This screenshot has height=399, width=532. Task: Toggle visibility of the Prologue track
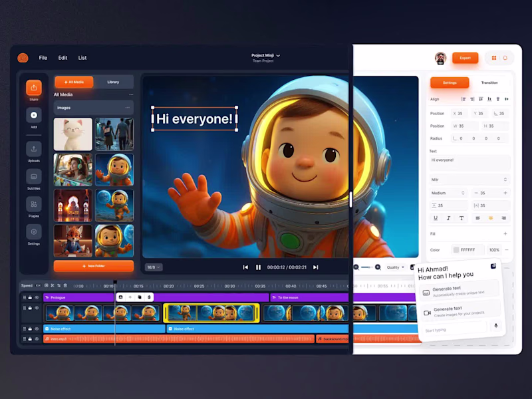tap(37, 297)
